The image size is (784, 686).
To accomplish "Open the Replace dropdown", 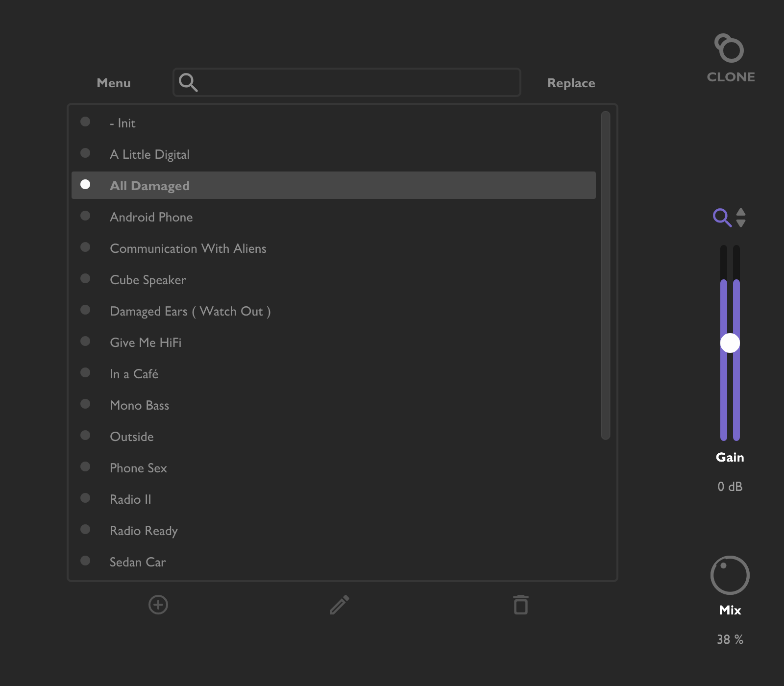I will 571,83.
